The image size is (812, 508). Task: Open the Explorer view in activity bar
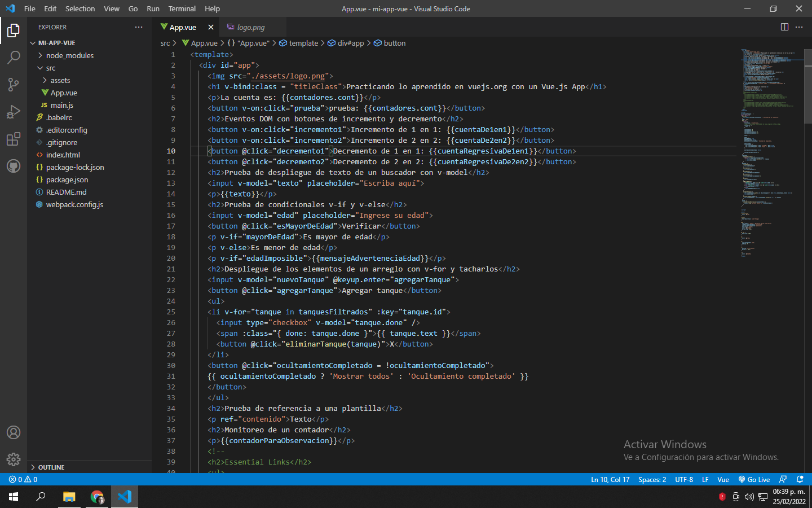point(14,30)
